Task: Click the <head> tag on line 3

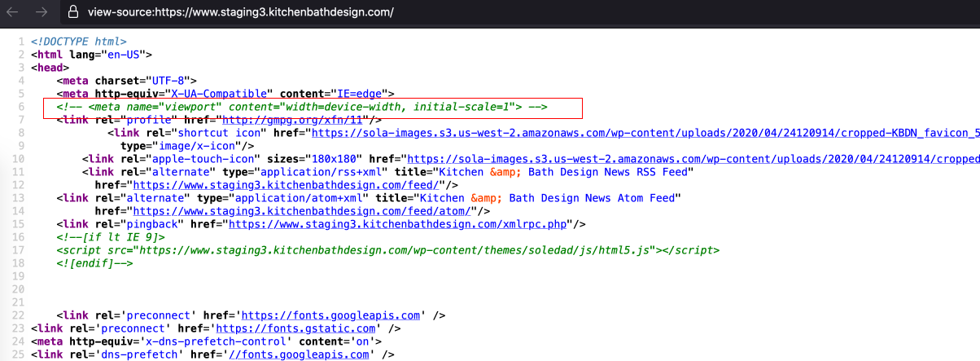Action: click(x=50, y=68)
